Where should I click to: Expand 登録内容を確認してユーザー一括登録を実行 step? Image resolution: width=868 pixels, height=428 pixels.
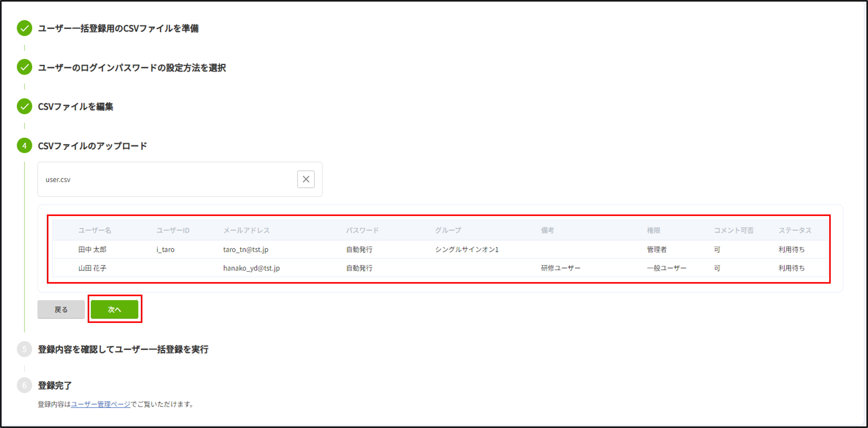(123, 349)
